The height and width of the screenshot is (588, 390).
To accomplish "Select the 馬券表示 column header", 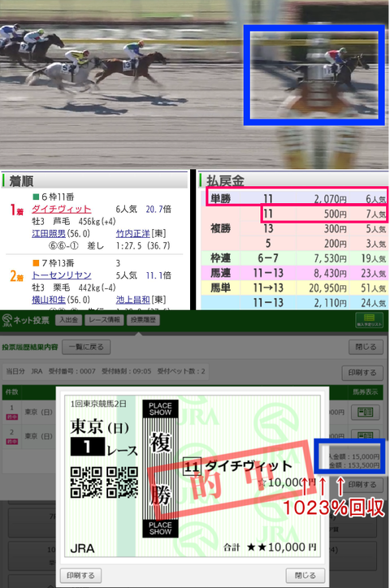I will tap(365, 392).
